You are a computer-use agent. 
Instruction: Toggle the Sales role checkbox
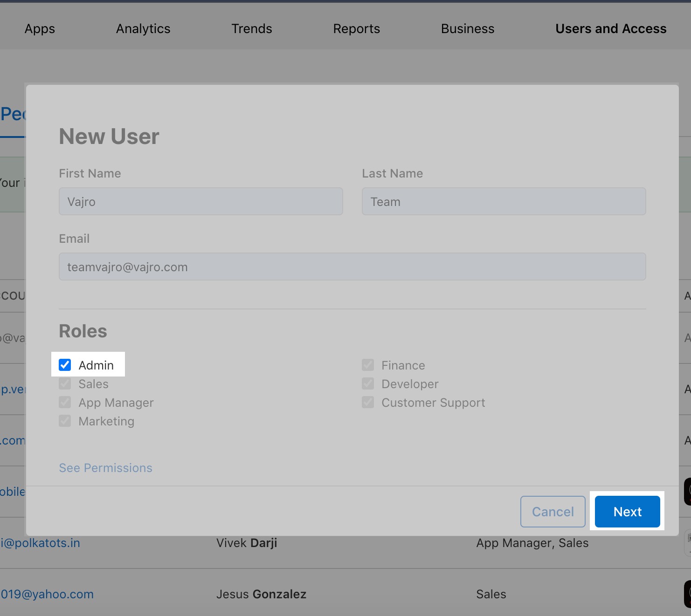65,383
